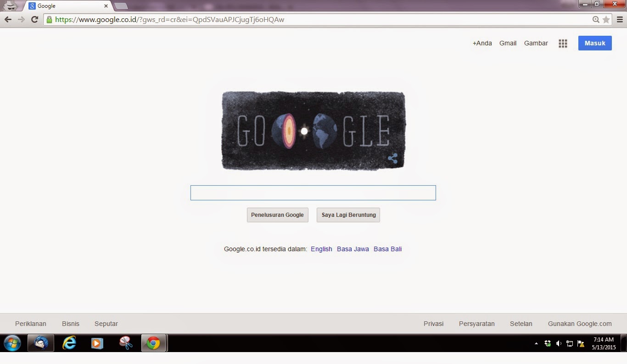
Task: Open the Bisnis footer link
Action: (71, 324)
